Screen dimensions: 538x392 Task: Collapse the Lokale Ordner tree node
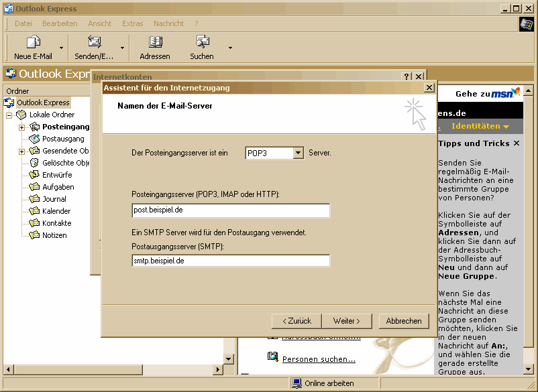coord(9,115)
